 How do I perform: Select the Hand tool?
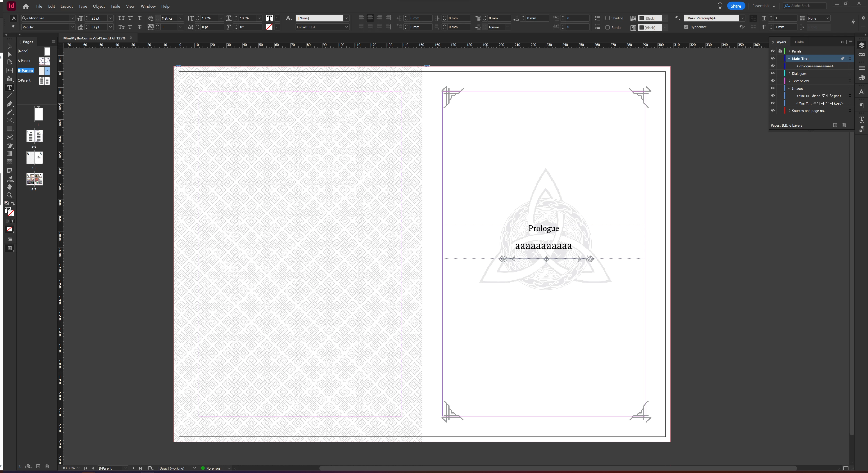(9, 187)
